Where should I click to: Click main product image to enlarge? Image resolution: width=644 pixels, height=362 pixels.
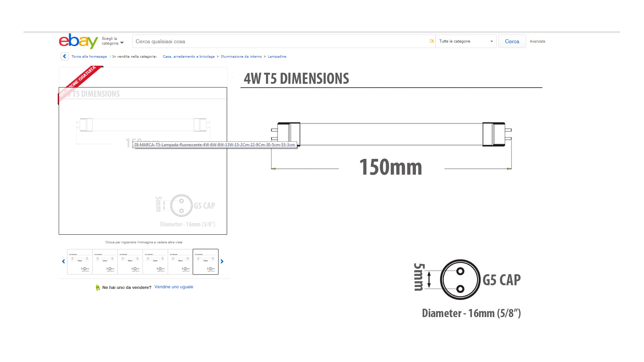[143, 174]
